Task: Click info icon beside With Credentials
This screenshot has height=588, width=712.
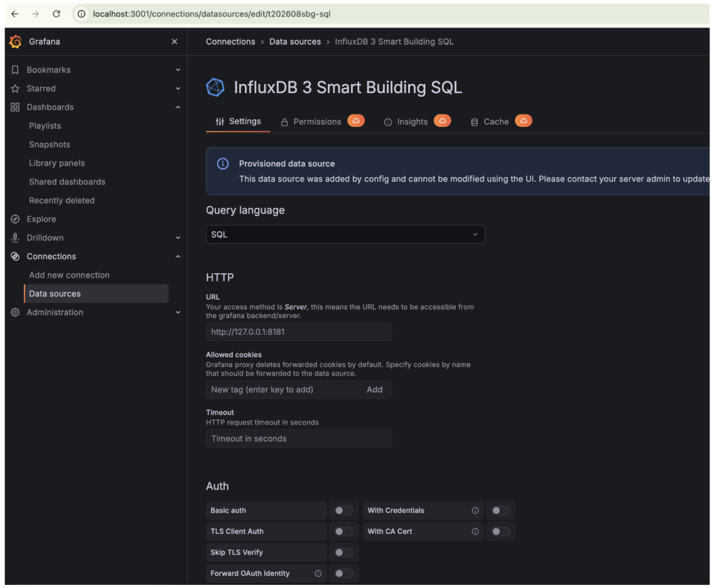Action: pyautogui.click(x=475, y=510)
